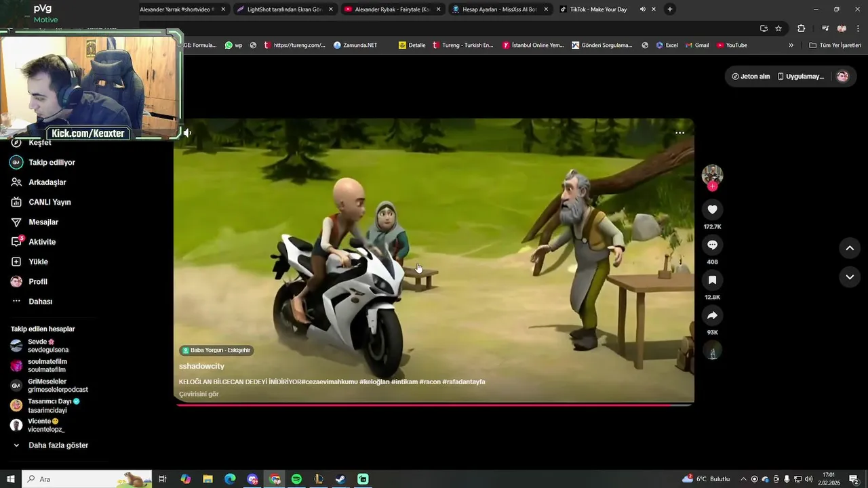Open Takip ediliyor in sidebar
868x488 pixels.
pos(43,163)
